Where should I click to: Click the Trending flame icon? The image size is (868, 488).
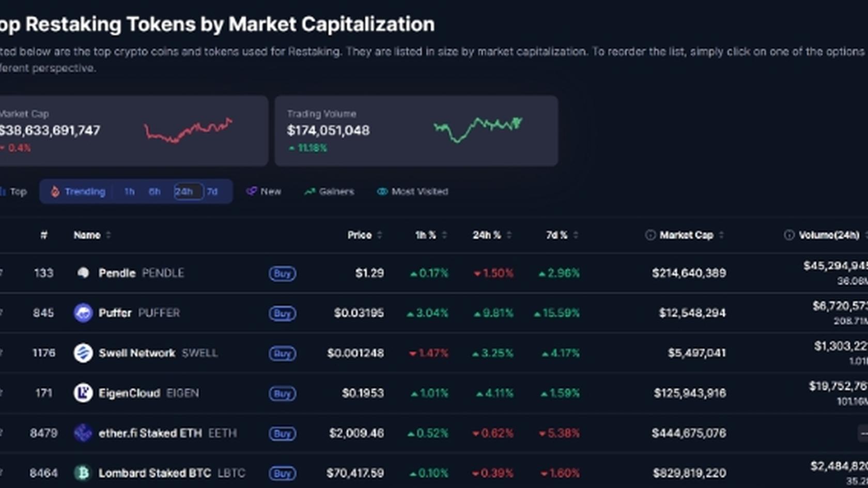coord(55,191)
